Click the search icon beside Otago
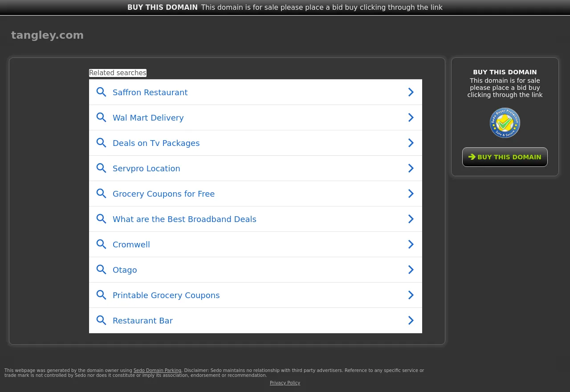 tap(102, 270)
